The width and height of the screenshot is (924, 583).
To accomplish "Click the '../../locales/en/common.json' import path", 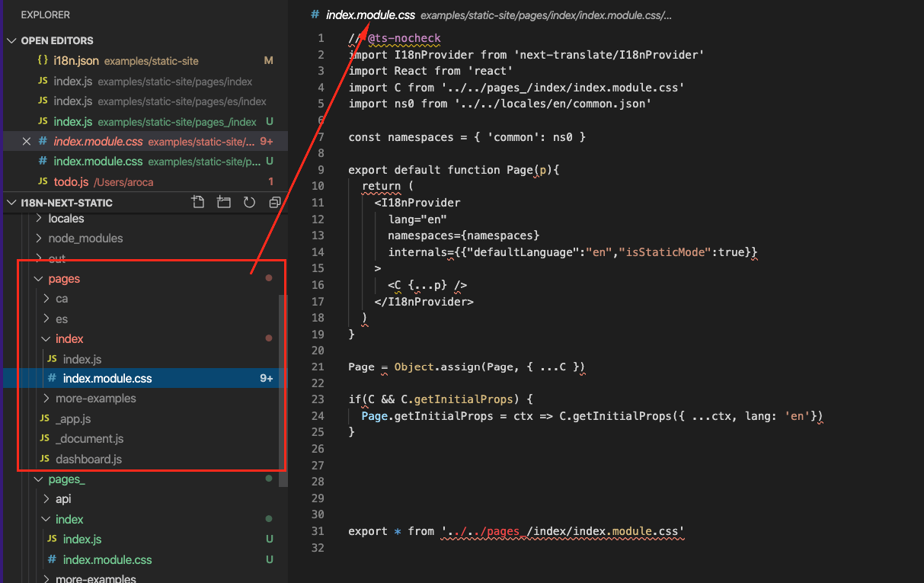I will coord(554,104).
